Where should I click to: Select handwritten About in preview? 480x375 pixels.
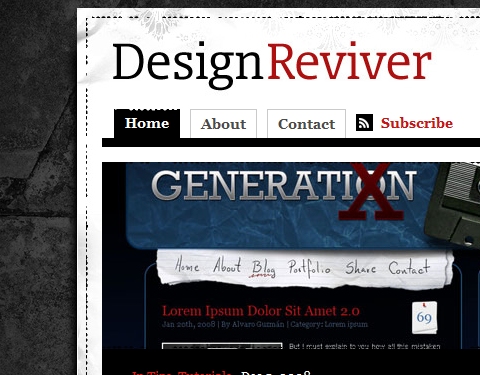tap(227, 265)
